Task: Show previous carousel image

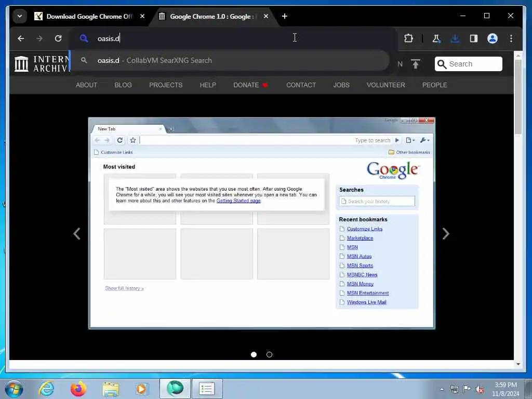Action: [77, 233]
